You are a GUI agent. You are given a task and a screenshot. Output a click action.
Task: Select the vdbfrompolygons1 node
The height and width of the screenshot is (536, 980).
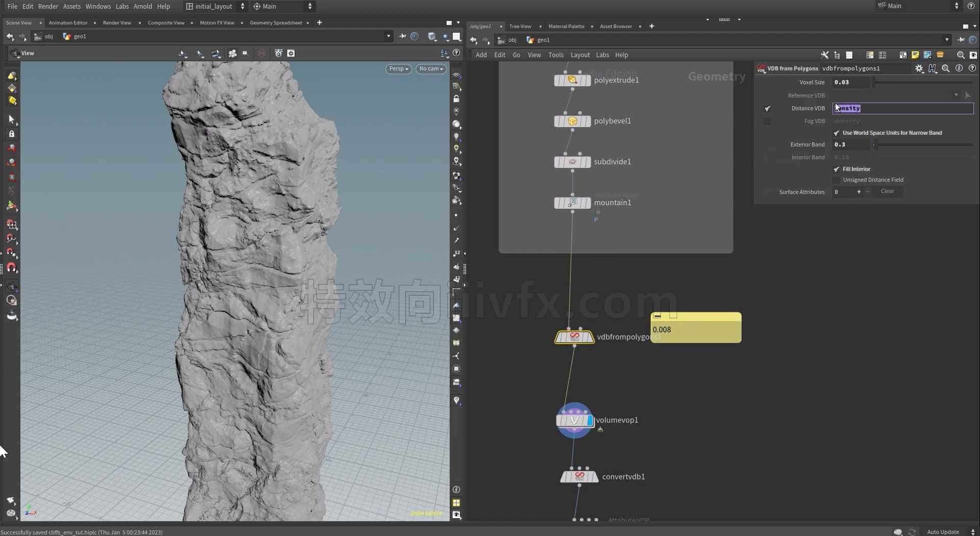pyautogui.click(x=574, y=337)
